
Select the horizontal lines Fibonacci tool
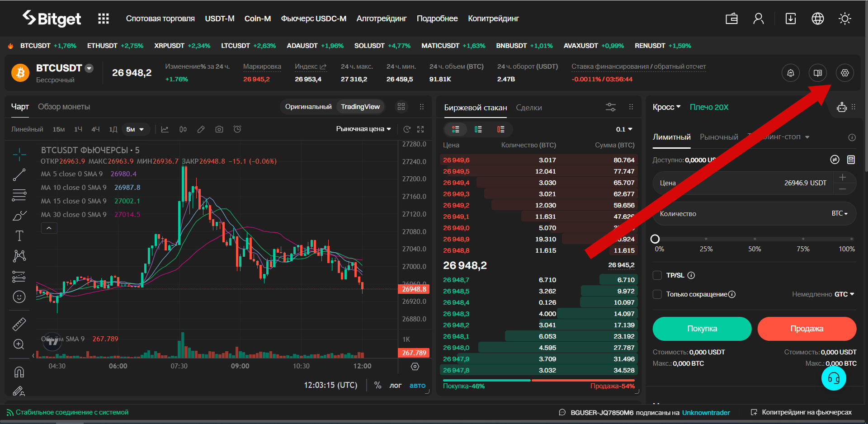point(19,195)
